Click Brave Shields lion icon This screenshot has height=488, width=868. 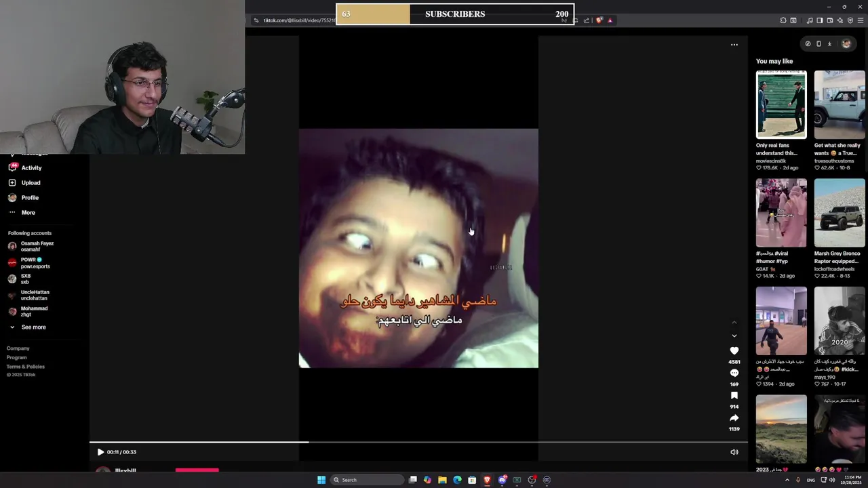coord(599,20)
